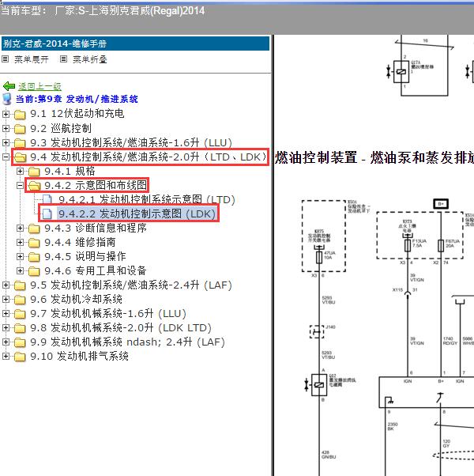This screenshot has height=476, width=474.
Task: Click the folder icon for 9.10 发动机排气系统
Action: click(x=20, y=357)
